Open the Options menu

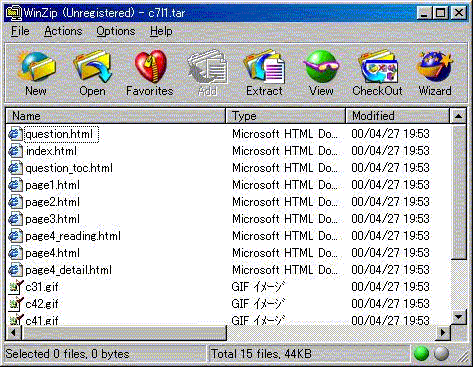click(116, 31)
